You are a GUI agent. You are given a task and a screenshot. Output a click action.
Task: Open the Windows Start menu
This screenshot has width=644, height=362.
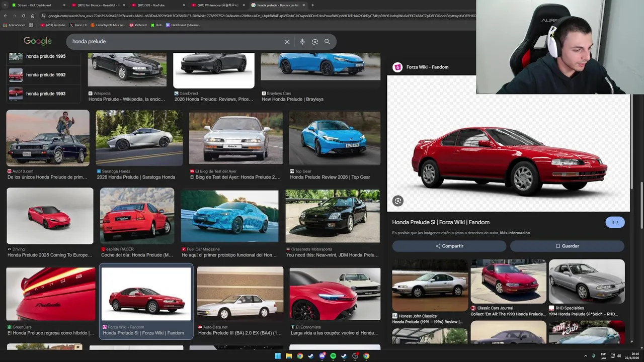(x=277, y=356)
